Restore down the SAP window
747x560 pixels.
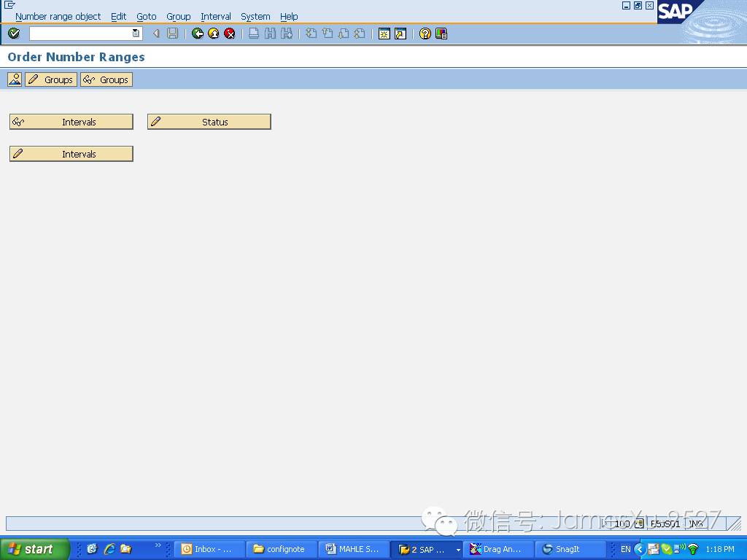(x=638, y=6)
